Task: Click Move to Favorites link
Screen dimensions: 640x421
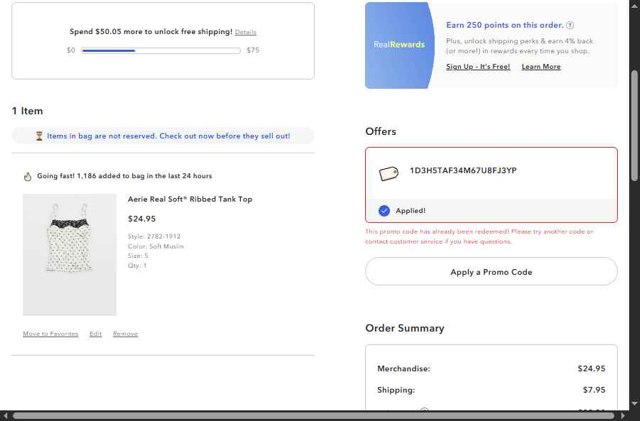Action: point(51,334)
